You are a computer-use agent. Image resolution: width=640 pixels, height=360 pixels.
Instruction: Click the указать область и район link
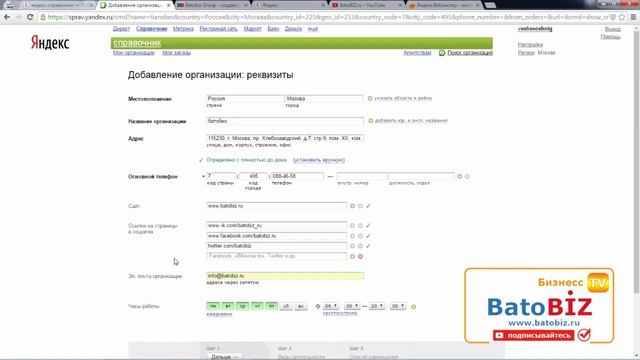point(403,98)
